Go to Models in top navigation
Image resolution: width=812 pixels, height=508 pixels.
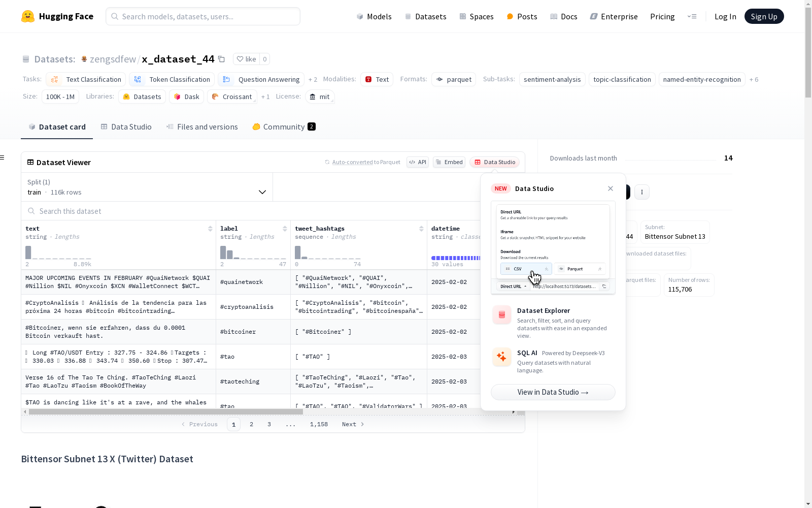(374, 16)
